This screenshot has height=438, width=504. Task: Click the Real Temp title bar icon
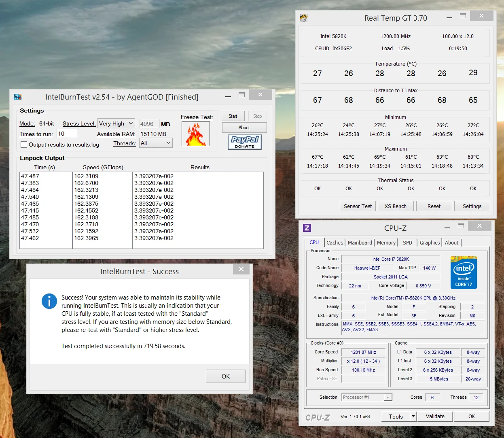pos(304,18)
